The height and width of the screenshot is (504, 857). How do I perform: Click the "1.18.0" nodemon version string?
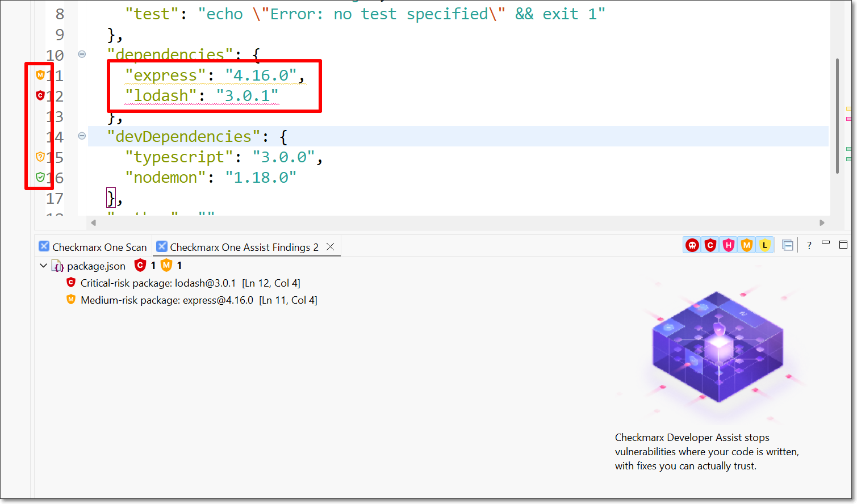tap(261, 178)
